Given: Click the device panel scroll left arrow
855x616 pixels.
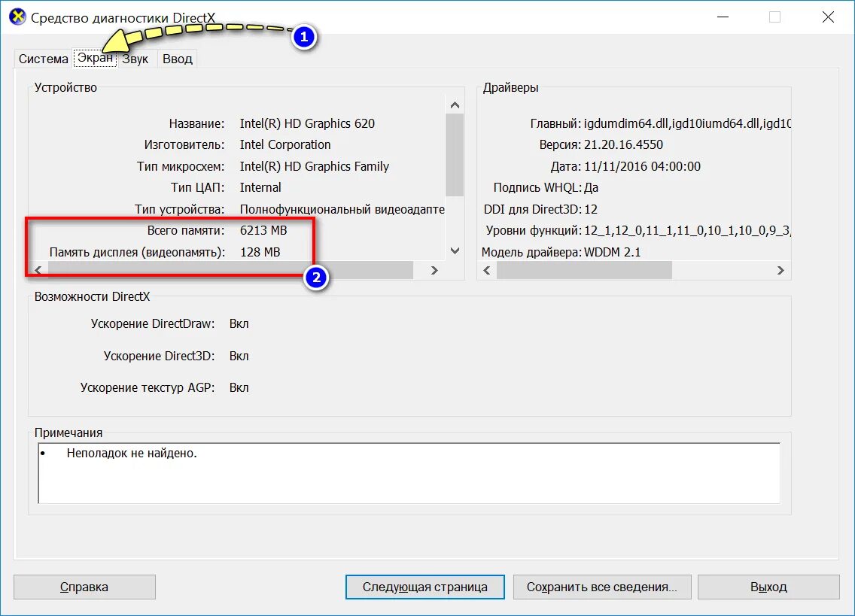Looking at the screenshot, I should pyautogui.click(x=38, y=270).
